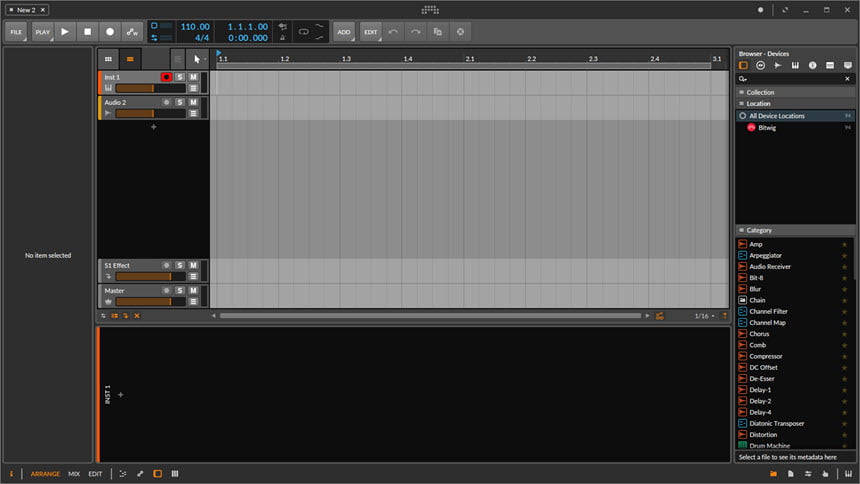Click the redo arrow icon

(416, 32)
